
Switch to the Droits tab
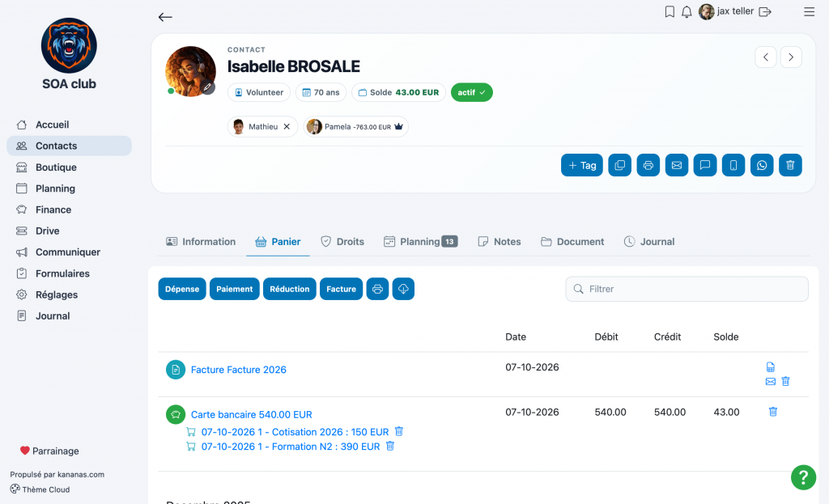[x=342, y=241]
